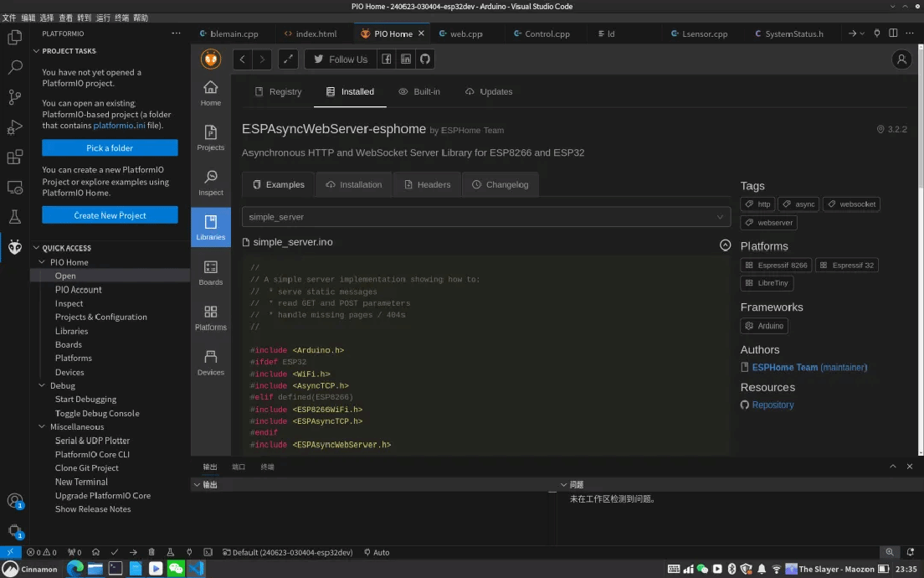
Task: Switch to Built-in libraries tab
Action: pyautogui.click(x=419, y=91)
